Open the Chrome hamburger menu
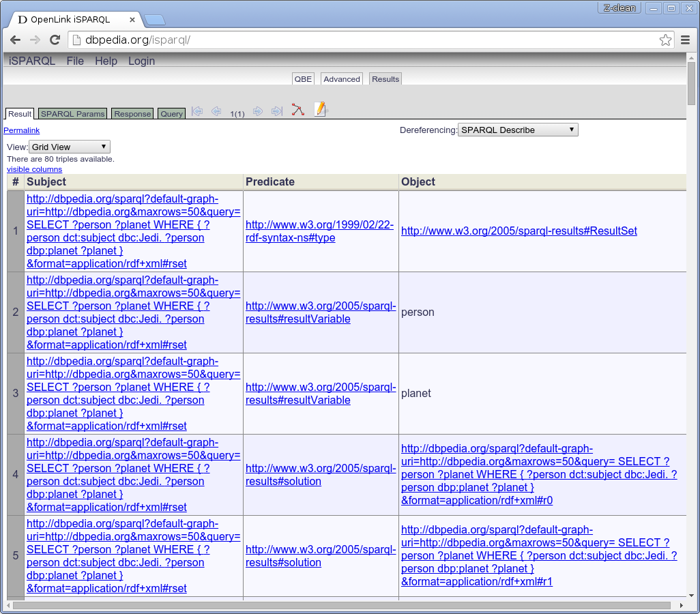 686,40
